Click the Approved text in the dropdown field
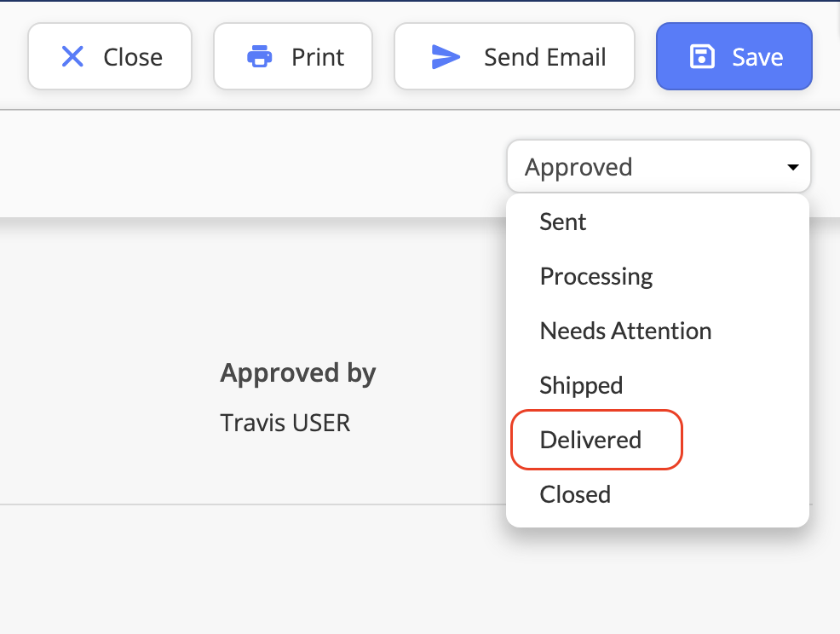This screenshot has height=634, width=840. click(578, 167)
